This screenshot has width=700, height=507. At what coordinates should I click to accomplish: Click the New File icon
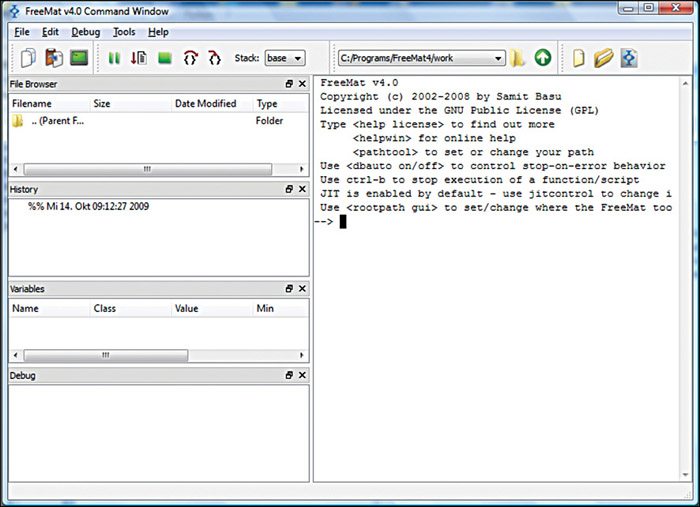pyautogui.click(x=579, y=58)
